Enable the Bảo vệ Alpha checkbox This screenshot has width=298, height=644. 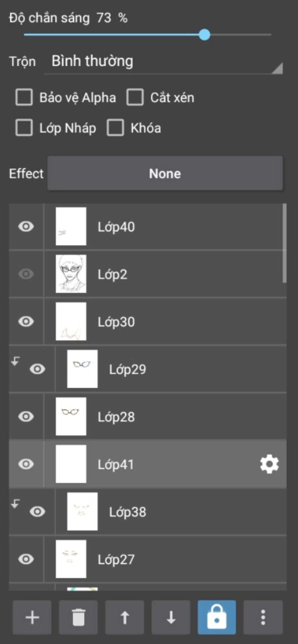tap(24, 97)
